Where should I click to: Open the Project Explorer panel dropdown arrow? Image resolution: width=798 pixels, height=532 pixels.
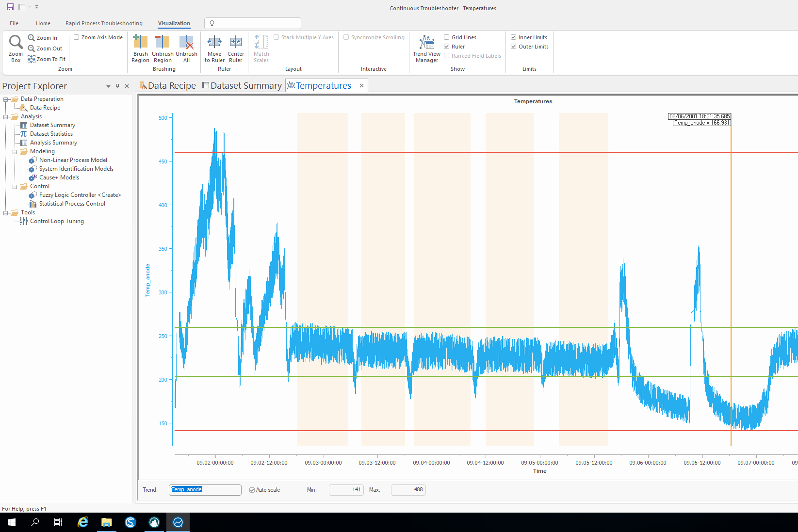(x=108, y=86)
